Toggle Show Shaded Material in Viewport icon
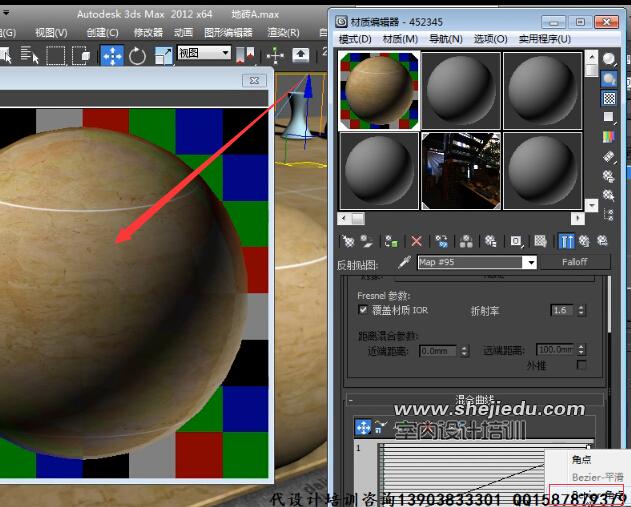 (x=540, y=241)
